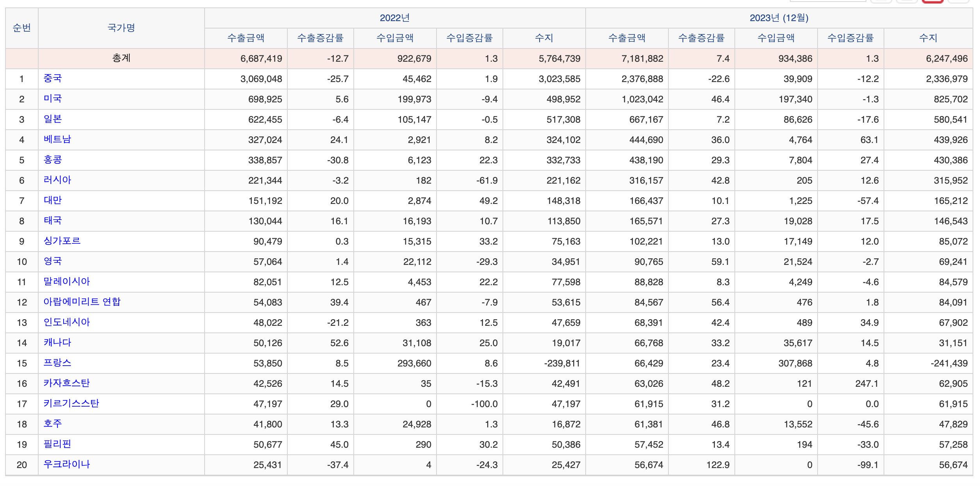Select 캐나다 2023 import value 35,617
Image resolution: width=980 pixels, height=486 pixels.
pos(798,343)
